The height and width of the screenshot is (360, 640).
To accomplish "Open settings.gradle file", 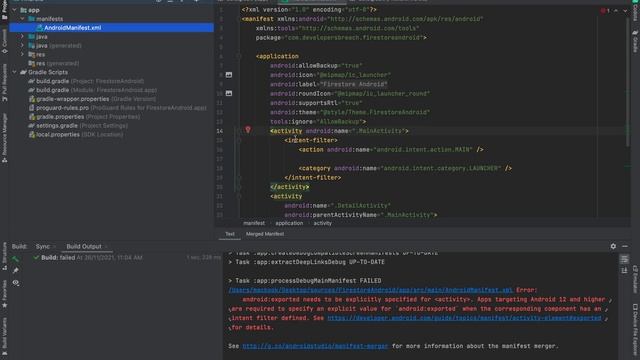I will click(78, 126).
